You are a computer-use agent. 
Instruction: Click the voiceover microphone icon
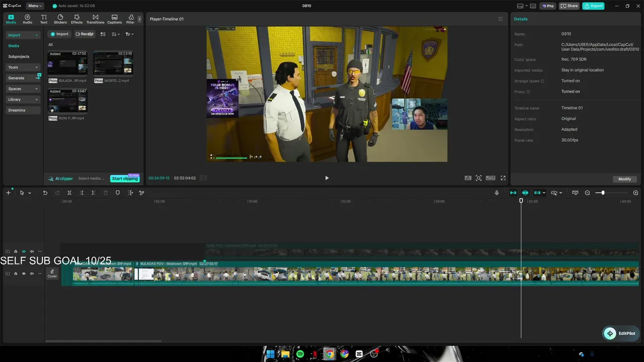[497, 193]
